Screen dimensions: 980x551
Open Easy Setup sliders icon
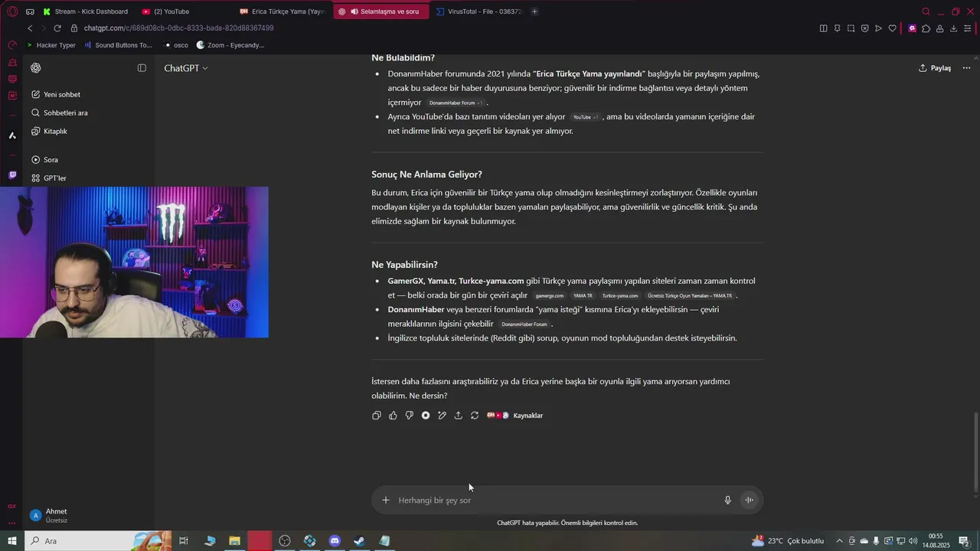tap(969, 28)
